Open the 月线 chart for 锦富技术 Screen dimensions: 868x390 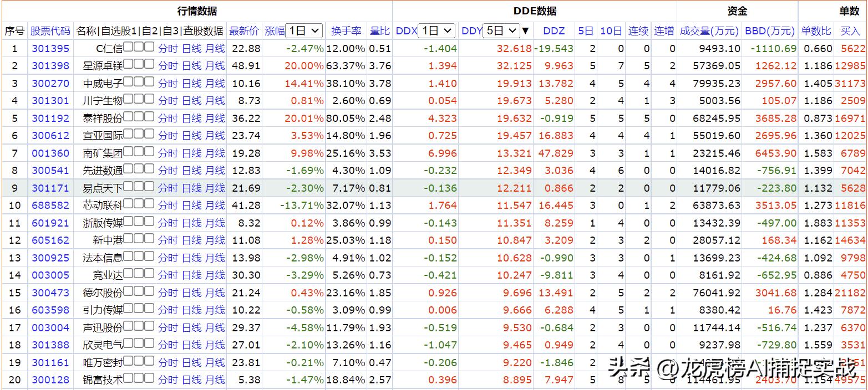(x=216, y=380)
